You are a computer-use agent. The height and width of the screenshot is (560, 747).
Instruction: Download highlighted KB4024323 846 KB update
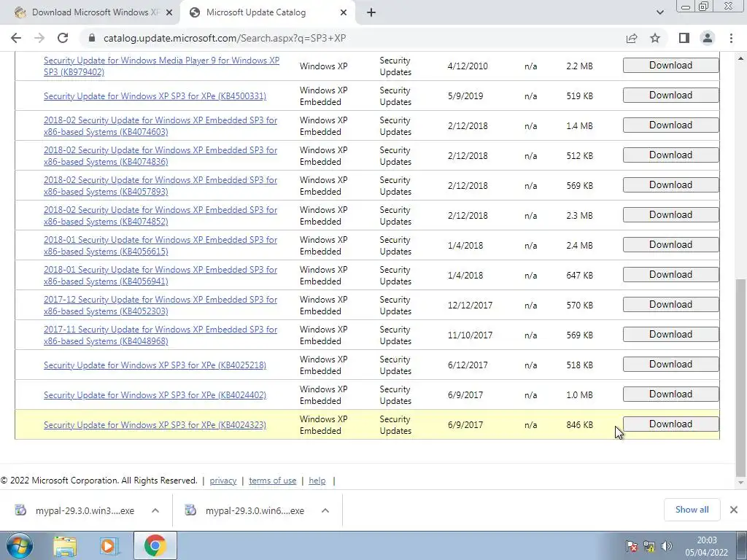671,424
